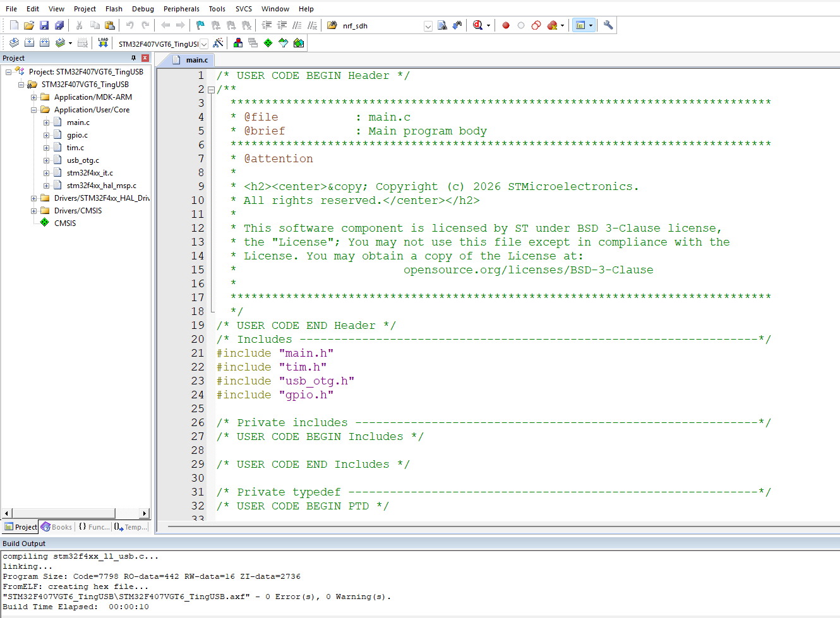The width and height of the screenshot is (840, 618).
Task: Kill all breakpoints icon with X
Action: [553, 25]
